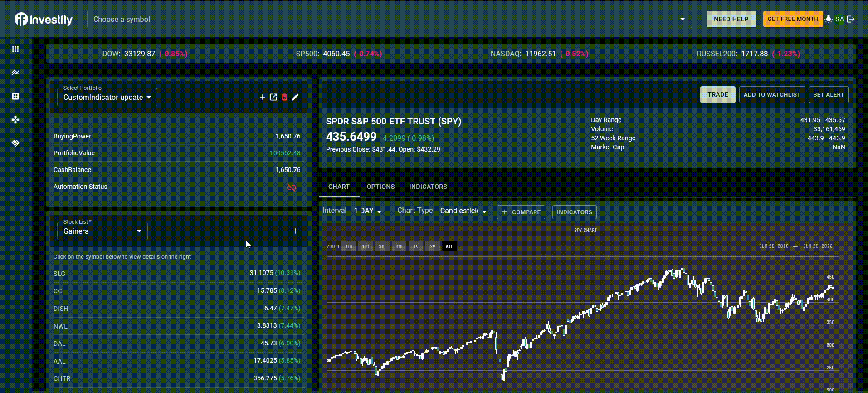Viewport: 868px width, 393px height.
Task: Click the GET FREE MONTH button
Action: pos(793,19)
